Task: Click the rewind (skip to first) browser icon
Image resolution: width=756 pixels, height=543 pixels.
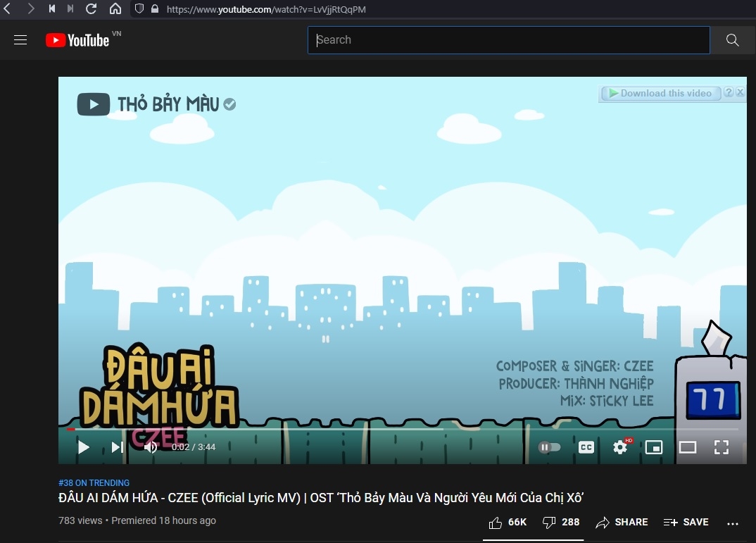Action: [52, 8]
